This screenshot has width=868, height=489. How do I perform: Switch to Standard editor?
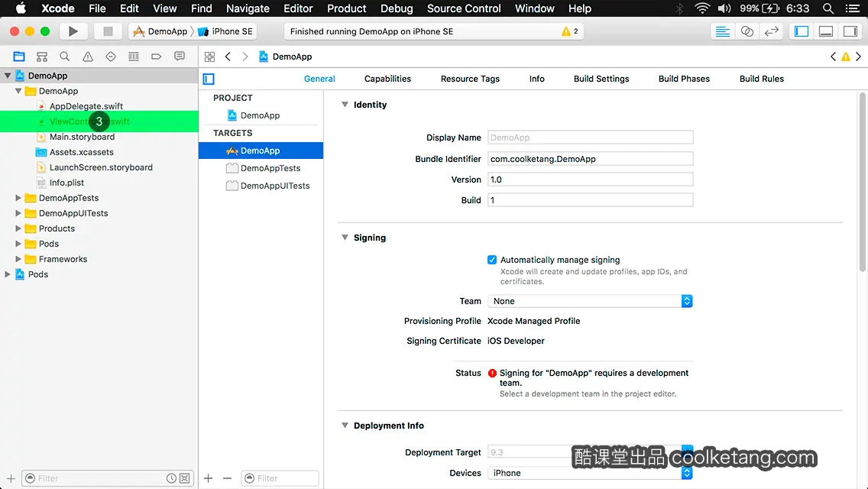point(722,31)
